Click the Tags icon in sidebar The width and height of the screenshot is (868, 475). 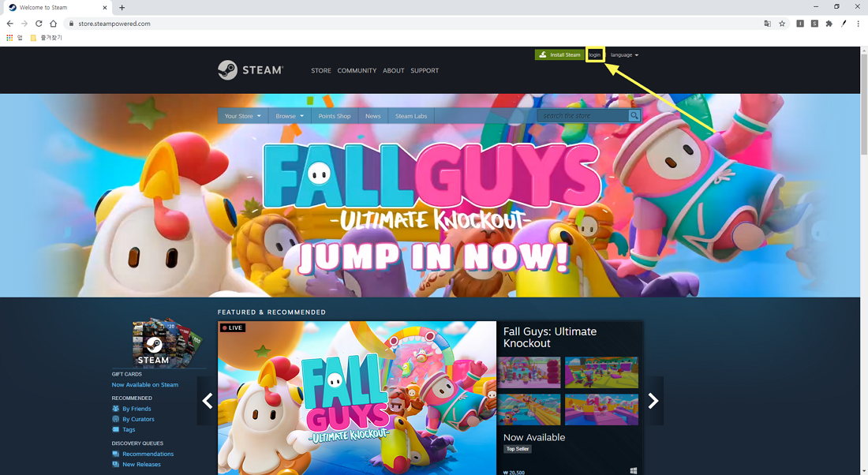pos(116,429)
